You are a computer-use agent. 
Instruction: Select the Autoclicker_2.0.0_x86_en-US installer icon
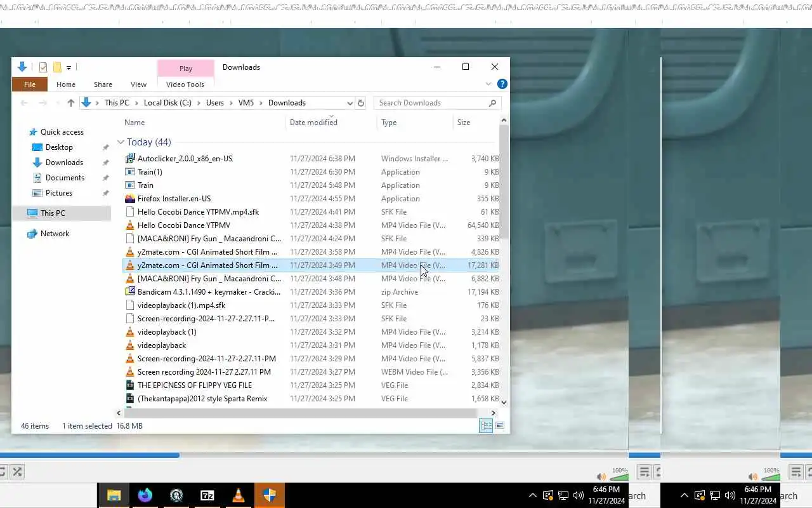(x=130, y=159)
